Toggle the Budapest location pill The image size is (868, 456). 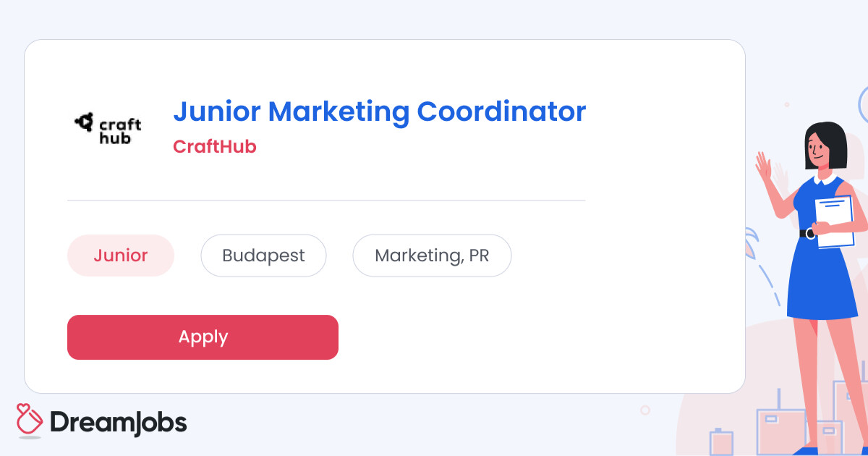click(x=263, y=255)
